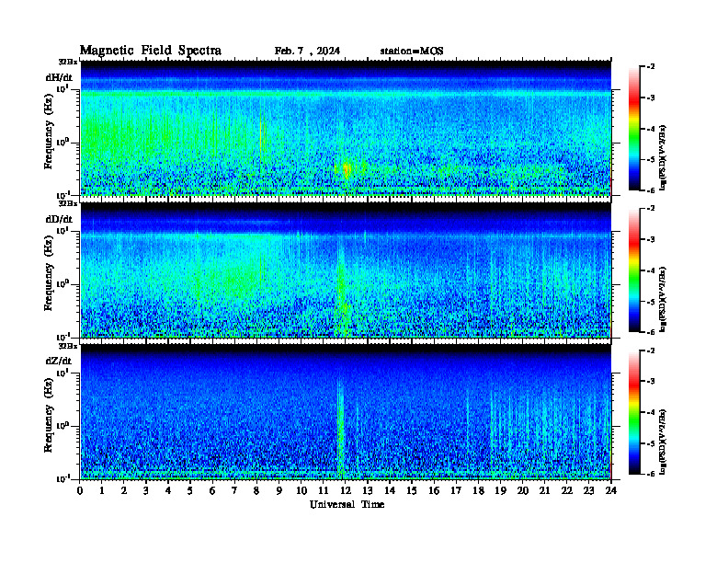Click the '-6' value on dZ/dt color bar
This screenshot has height=563, width=728.
pyautogui.click(x=651, y=474)
